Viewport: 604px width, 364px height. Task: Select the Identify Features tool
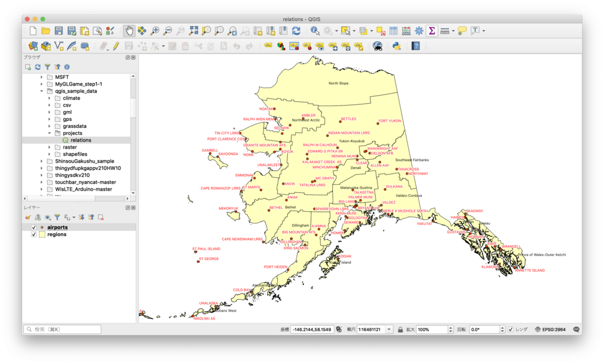(x=315, y=31)
